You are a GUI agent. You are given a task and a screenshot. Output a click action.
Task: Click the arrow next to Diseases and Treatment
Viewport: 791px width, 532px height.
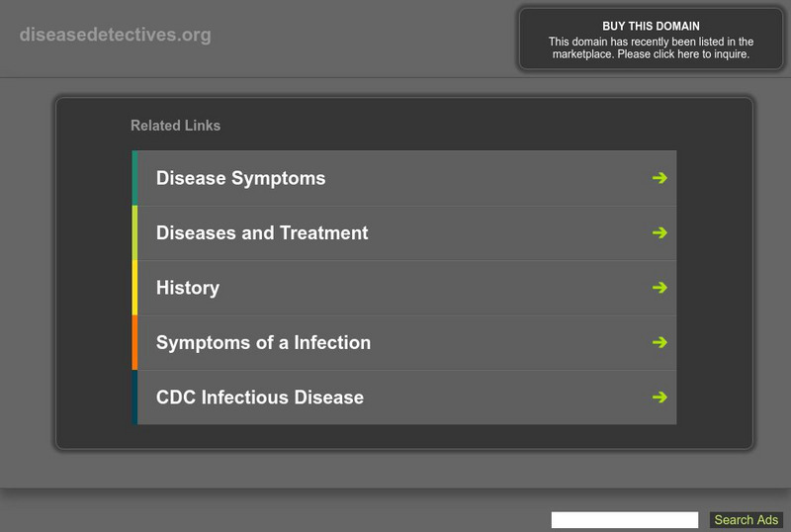659,233
